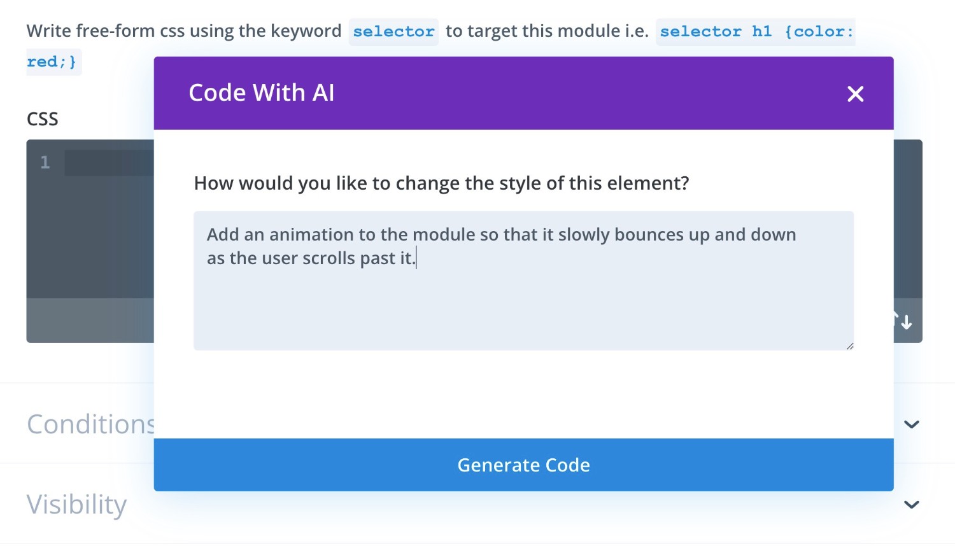Image resolution: width=955 pixels, height=560 pixels.
Task: Click the 'selector h1 {color:' example code
Action: [x=756, y=32]
